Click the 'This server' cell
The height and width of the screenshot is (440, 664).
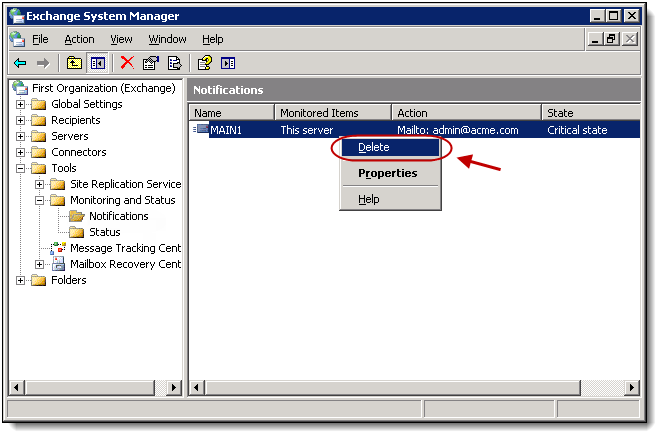[x=307, y=130]
